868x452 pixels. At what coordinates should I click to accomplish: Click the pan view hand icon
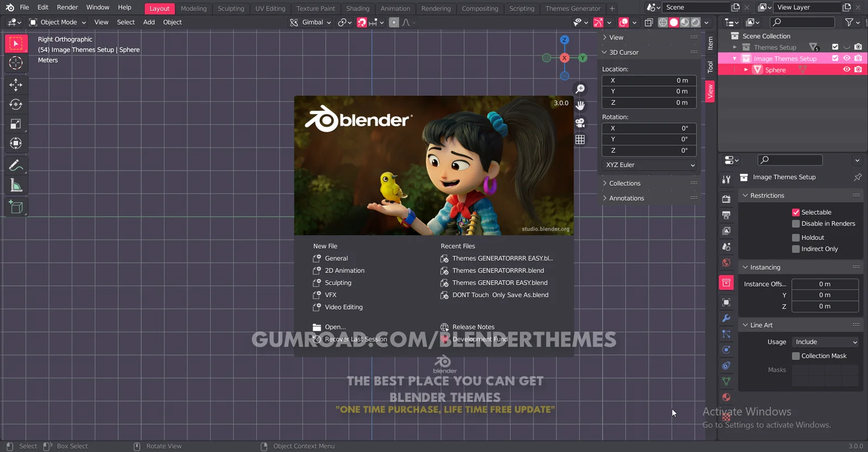coord(580,106)
